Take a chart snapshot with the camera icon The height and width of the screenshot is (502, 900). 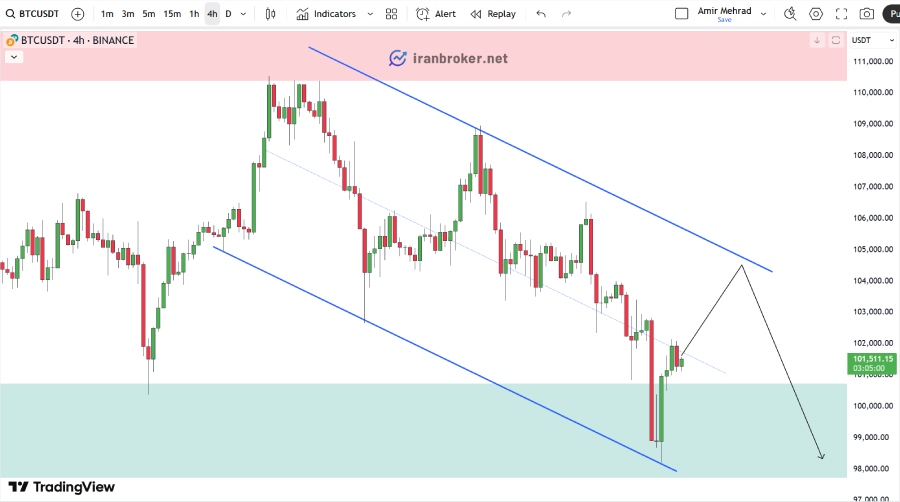[x=867, y=14]
